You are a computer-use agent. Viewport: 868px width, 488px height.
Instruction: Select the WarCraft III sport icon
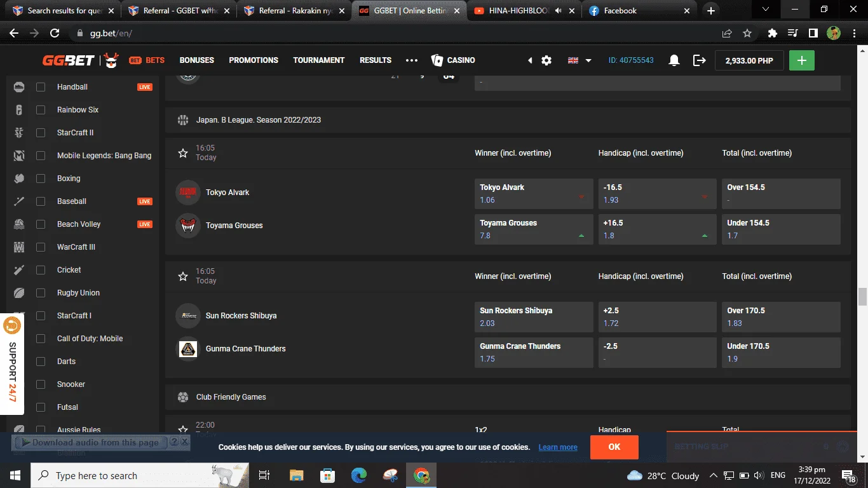pos(19,247)
